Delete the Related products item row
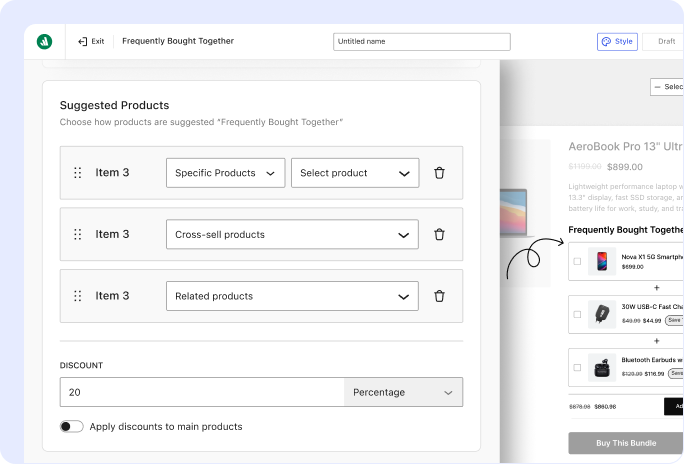Image resolution: width=684 pixels, height=464 pixels. 439,296
